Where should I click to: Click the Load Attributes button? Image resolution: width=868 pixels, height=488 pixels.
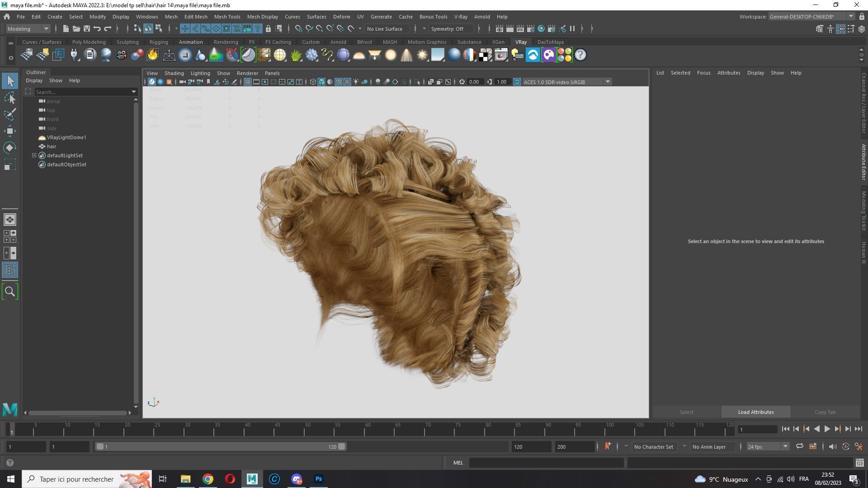point(756,412)
